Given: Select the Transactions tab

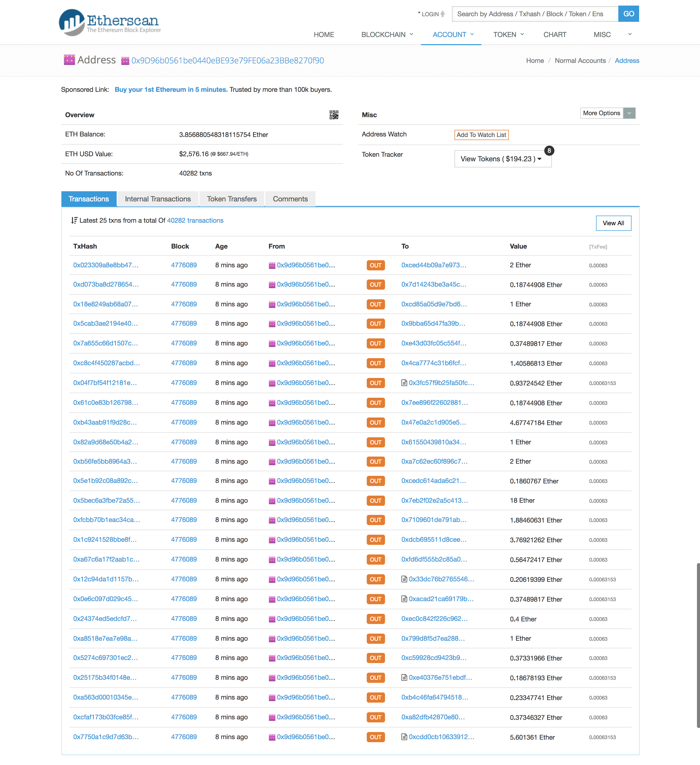Looking at the screenshot, I should [x=89, y=199].
